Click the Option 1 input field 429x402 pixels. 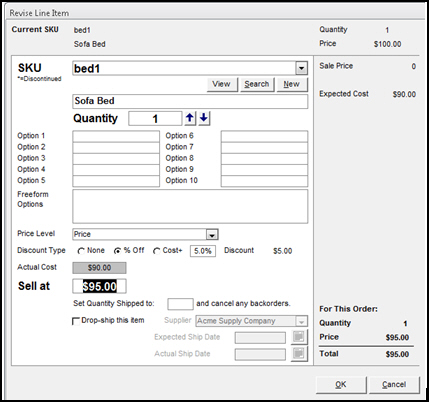click(x=116, y=136)
